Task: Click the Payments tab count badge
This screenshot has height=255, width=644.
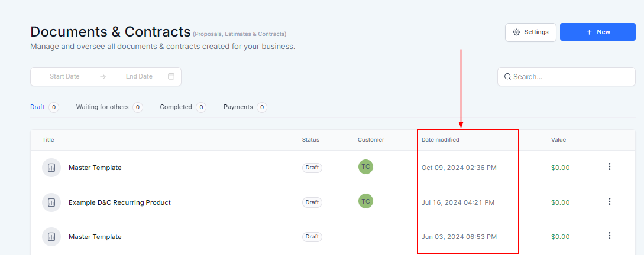Action: pyautogui.click(x=262, y=107)
